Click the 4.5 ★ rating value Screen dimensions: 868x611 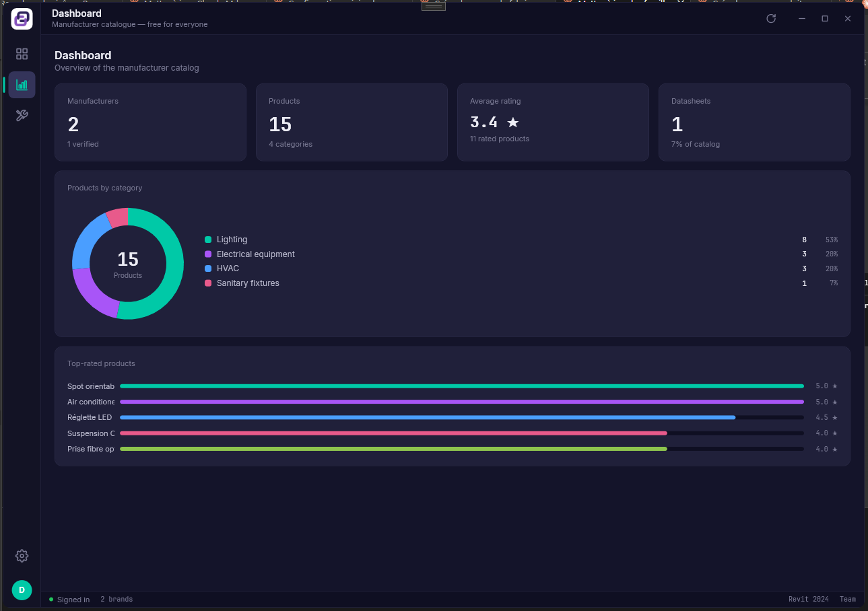[826, 417]
